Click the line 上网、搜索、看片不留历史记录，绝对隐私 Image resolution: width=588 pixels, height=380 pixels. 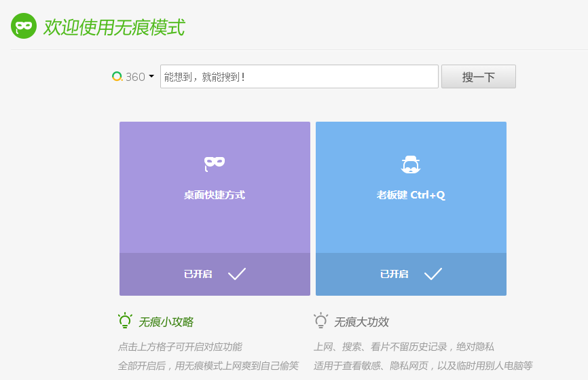point(404,347)
